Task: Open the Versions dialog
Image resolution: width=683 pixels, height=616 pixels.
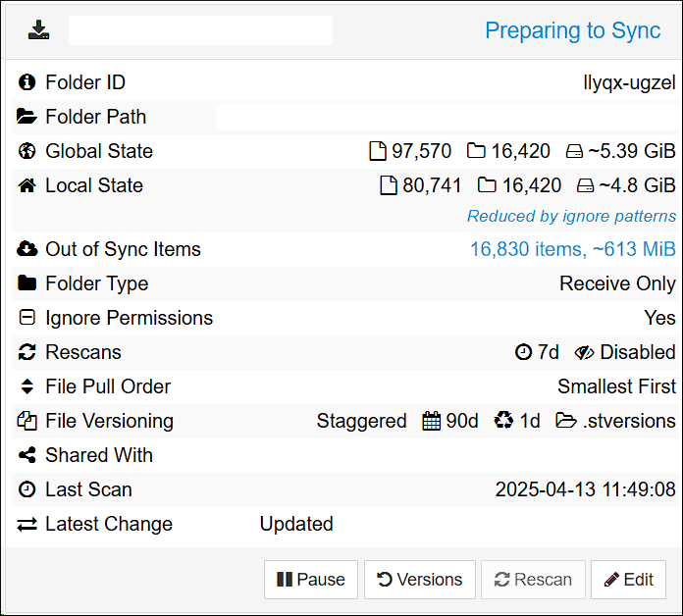Action: pos(420,580)
